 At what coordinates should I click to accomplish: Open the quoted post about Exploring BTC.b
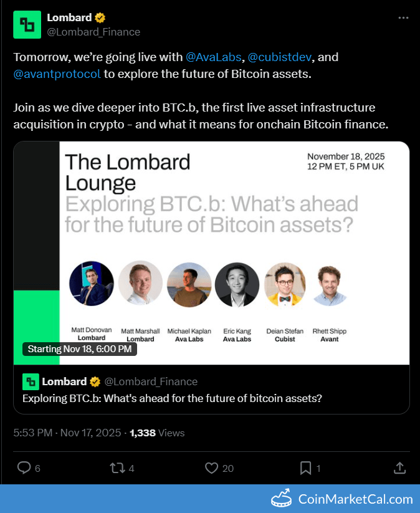[173, 398]
